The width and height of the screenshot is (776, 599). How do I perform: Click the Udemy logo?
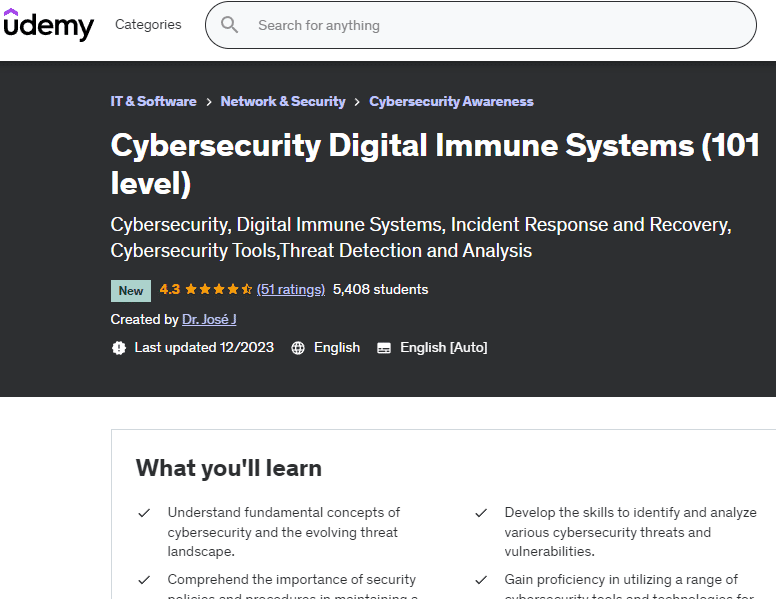[x=48, y=24]
